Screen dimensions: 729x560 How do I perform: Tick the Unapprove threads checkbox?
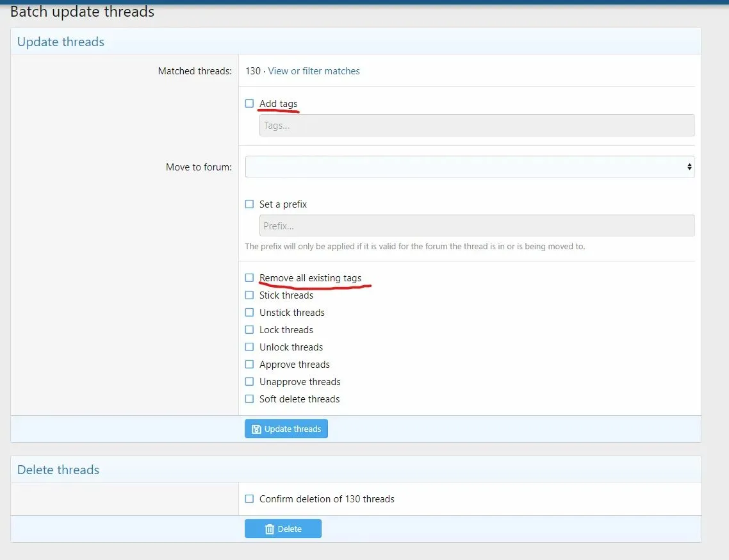coord(249,382)
